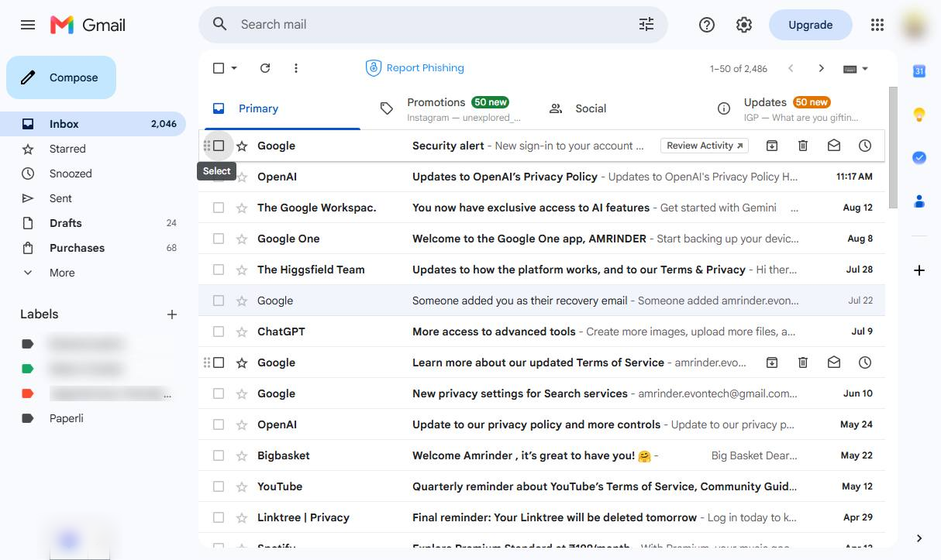Snooze the updated Terms of Service email
The width and height of the screenshot is (941, 560).
point(865,362)
